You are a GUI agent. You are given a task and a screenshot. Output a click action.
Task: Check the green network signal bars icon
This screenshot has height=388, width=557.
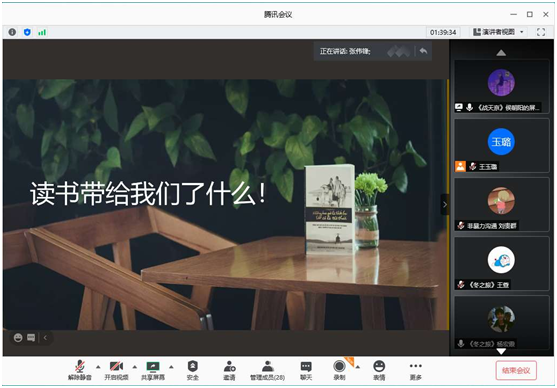click(x=42, y=32)
